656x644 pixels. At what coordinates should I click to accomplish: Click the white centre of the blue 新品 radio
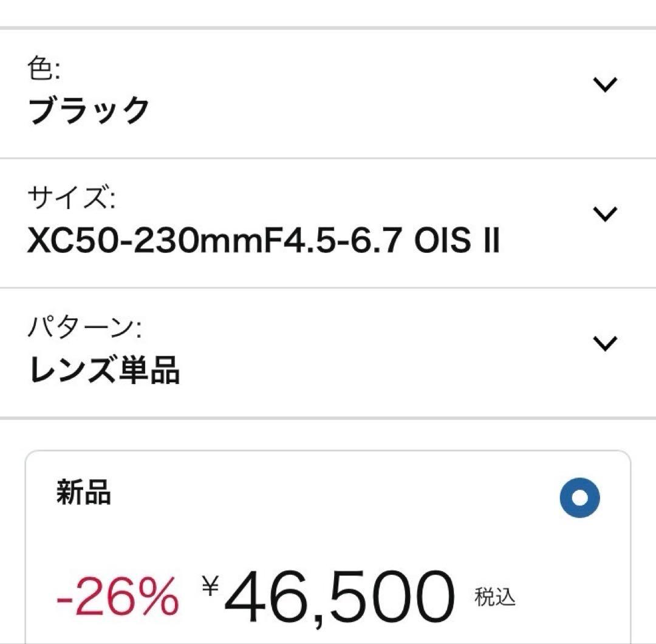(579, 498)
